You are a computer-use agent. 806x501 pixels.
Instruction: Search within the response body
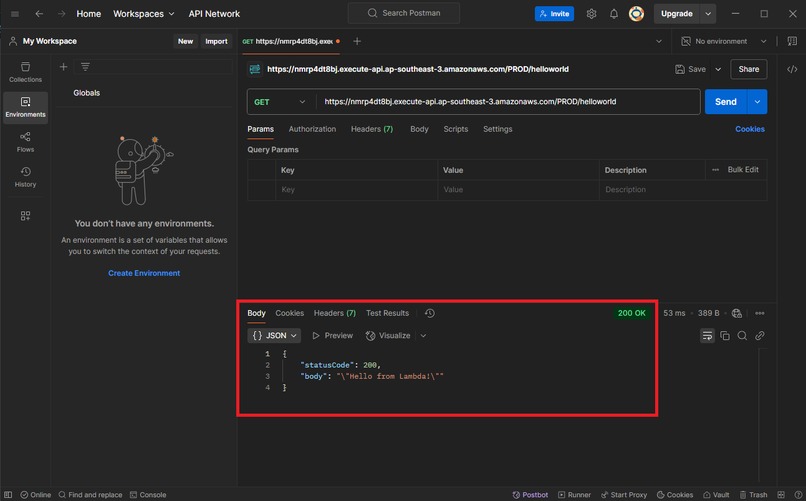[x=742, y=336]
